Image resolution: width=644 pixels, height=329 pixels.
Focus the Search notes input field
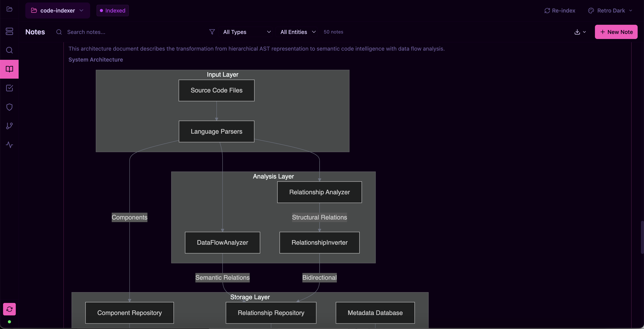pyautogui.click(x=130, y=32)
